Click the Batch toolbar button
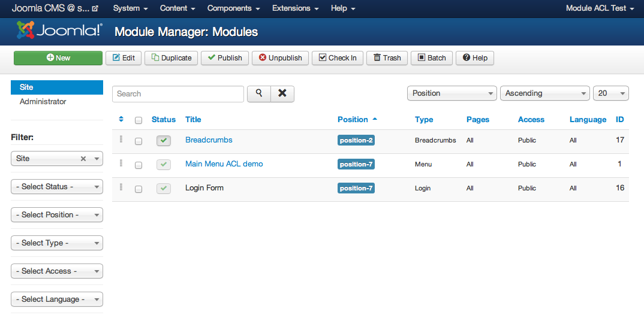The width and height of the screenshot is (644, 315). click(x=432, y=58)
